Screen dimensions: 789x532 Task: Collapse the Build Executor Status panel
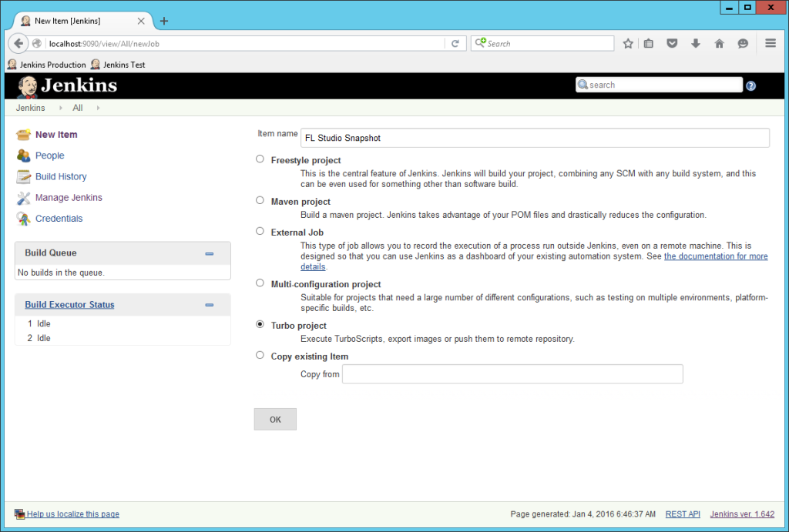click(209, 304)
